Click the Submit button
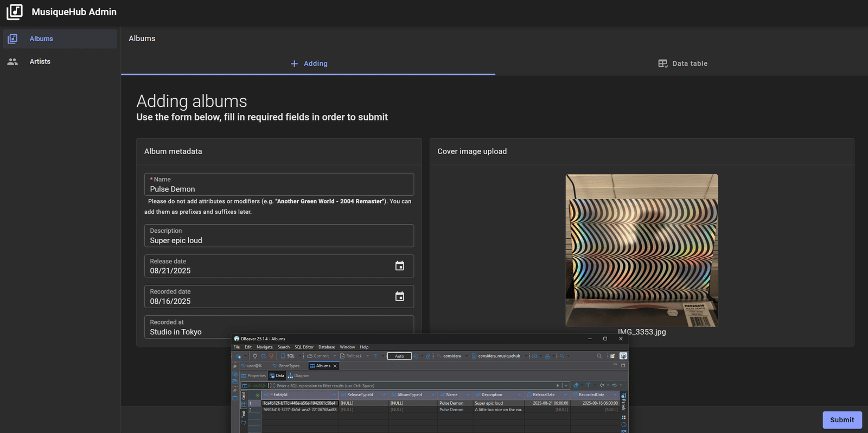The height and width of the screenshot is (433, 868). coord(842,420)
